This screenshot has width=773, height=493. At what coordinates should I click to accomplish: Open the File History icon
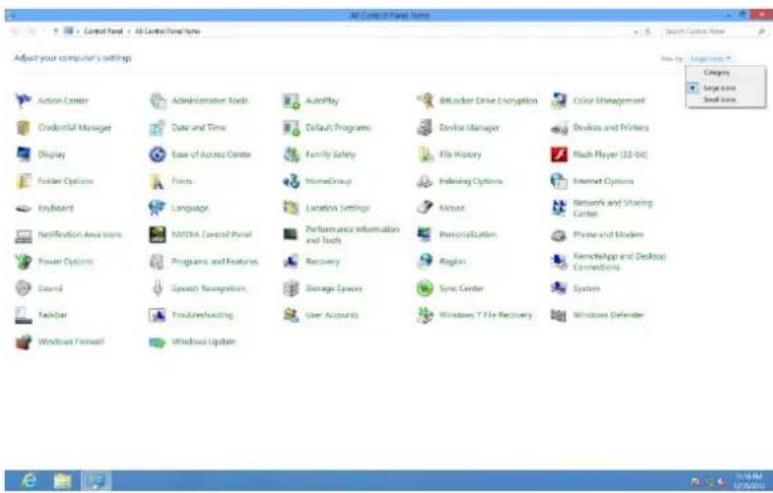[x=425, y=154]
